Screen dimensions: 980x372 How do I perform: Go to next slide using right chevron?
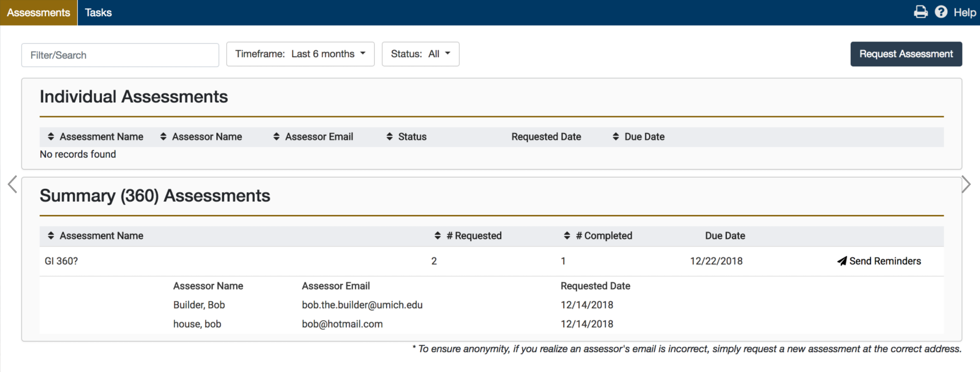966,184
